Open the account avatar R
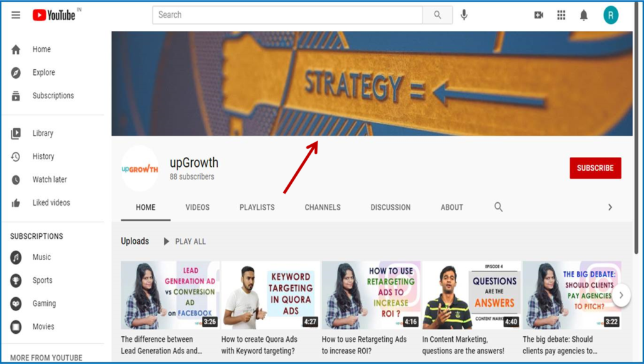 click(x=611, y=15)
